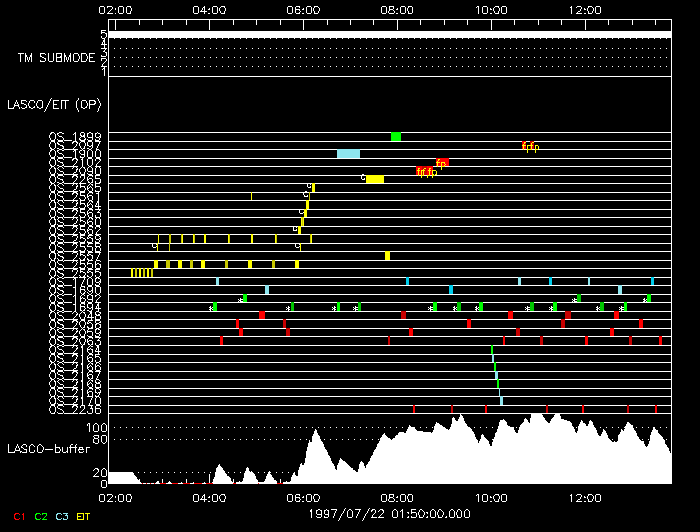The width and height of the screenshot is (700, 532).
Task: Click the light blue C3 legend label
Action: click(62, 516)
